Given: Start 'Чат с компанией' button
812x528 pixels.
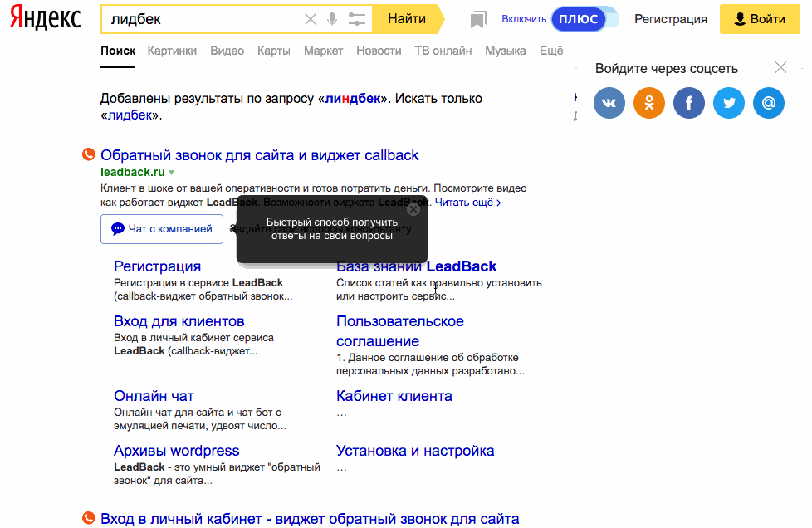Looking at the screenshot, I should (x=162, y=229).
